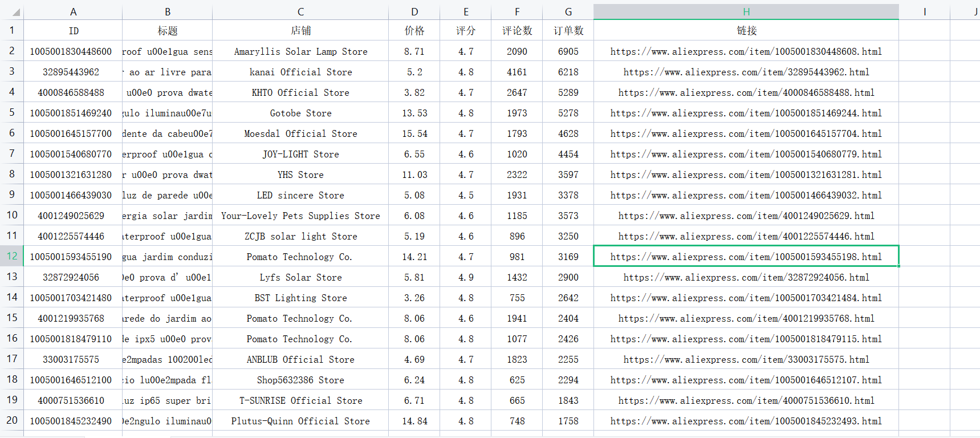Select rating cell 4.5
The height and width of the screenshot is (438, 980).
coord(466,194)
